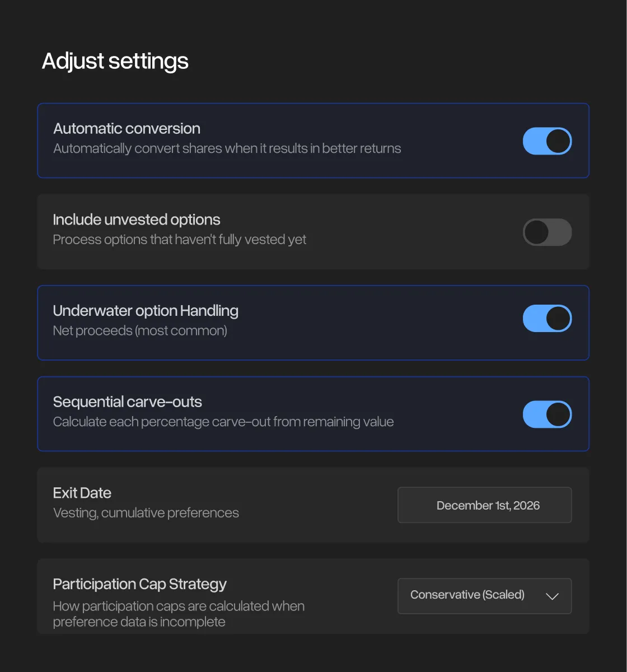
Task: Click the Adjust settings heading
Action: point(115,61)
